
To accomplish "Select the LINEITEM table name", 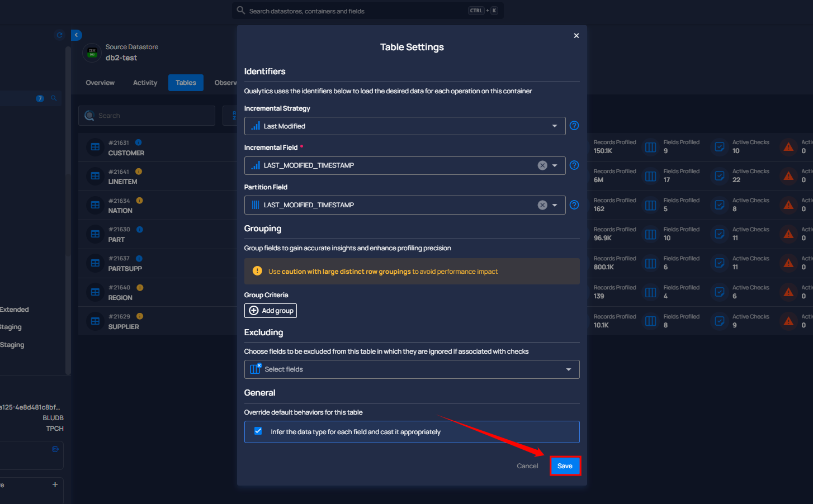I will tap(122, 182).
